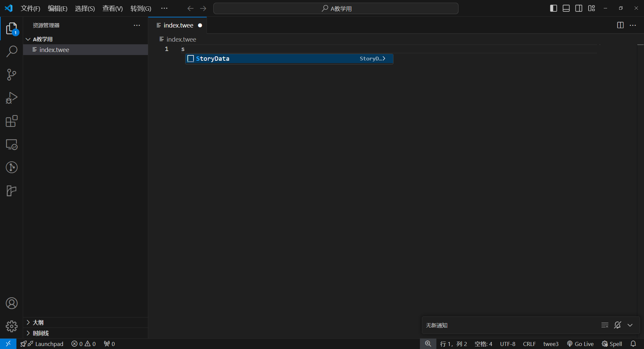Click the command center search box
The image size is (644, 349).
[336, 8]
